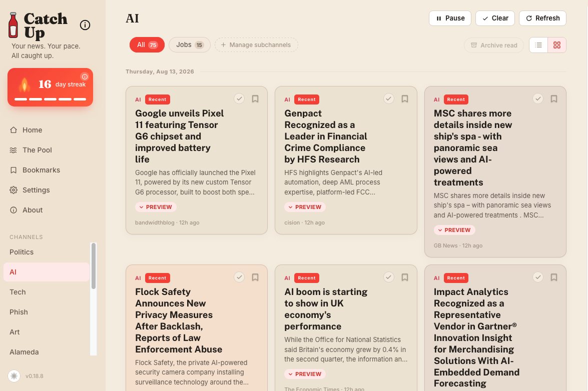Image resolution: width=588 pixels, height=391 pixels.
Task: Open The Pool from the sidebar
Action: (x=47, y=150)
